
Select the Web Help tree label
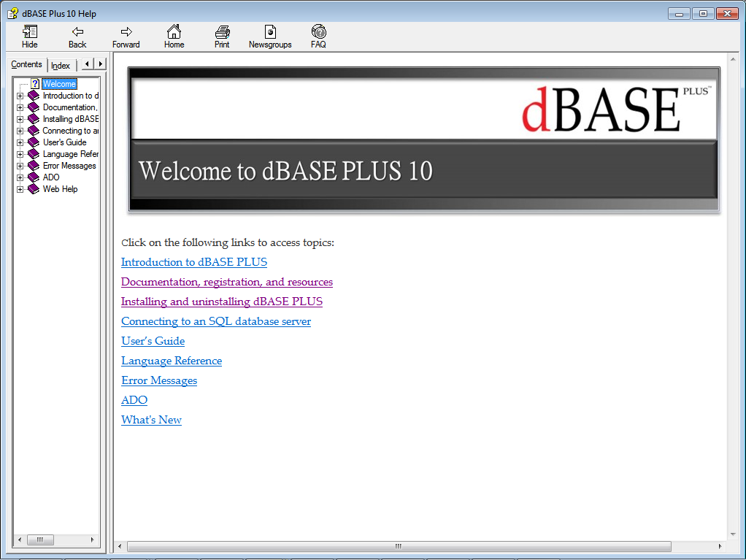(60, 189)
